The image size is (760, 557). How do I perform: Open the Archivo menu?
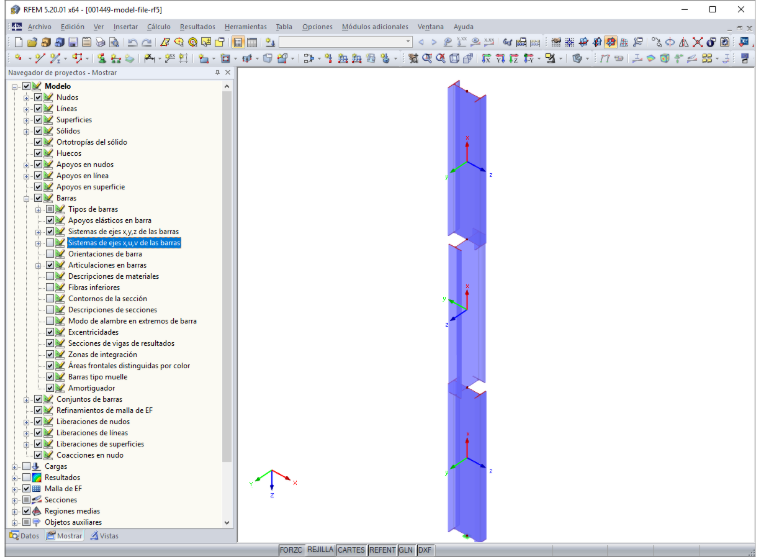pos(39,27)
